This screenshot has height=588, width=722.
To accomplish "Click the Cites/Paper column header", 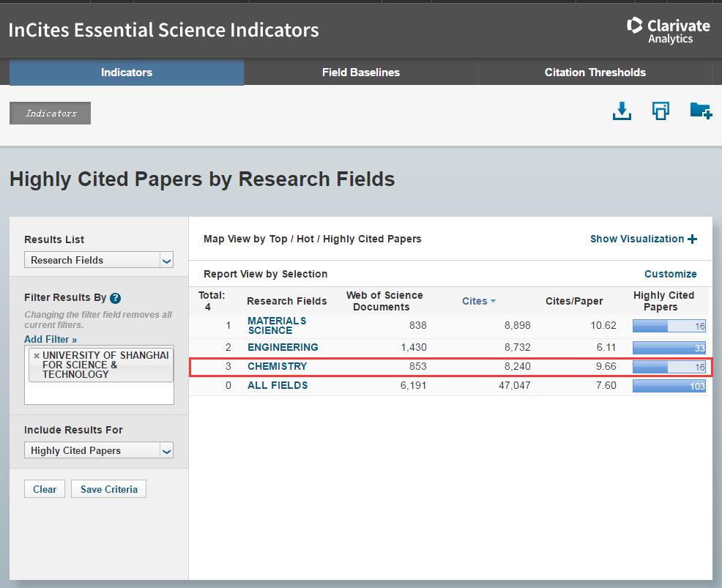I will (574, 301).
